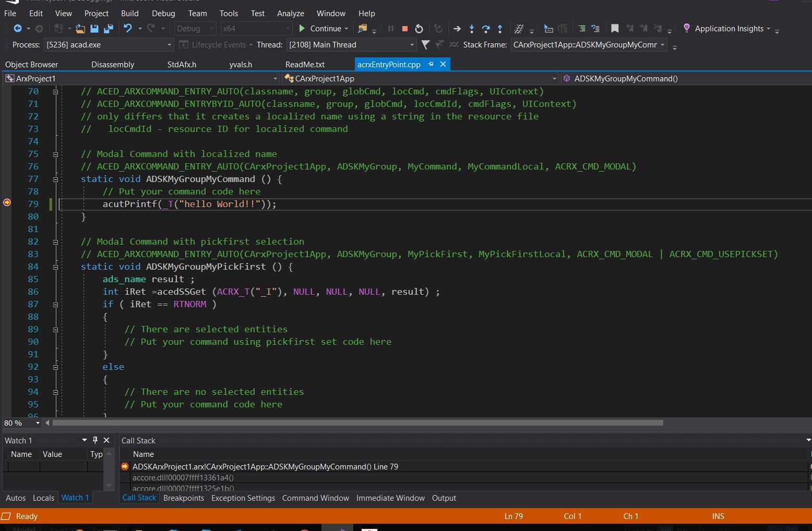The width and height of the screenshot is (812, 531).
Task: Click the Application Insights button
Action: pyautogui.click(x=729, y=29)
